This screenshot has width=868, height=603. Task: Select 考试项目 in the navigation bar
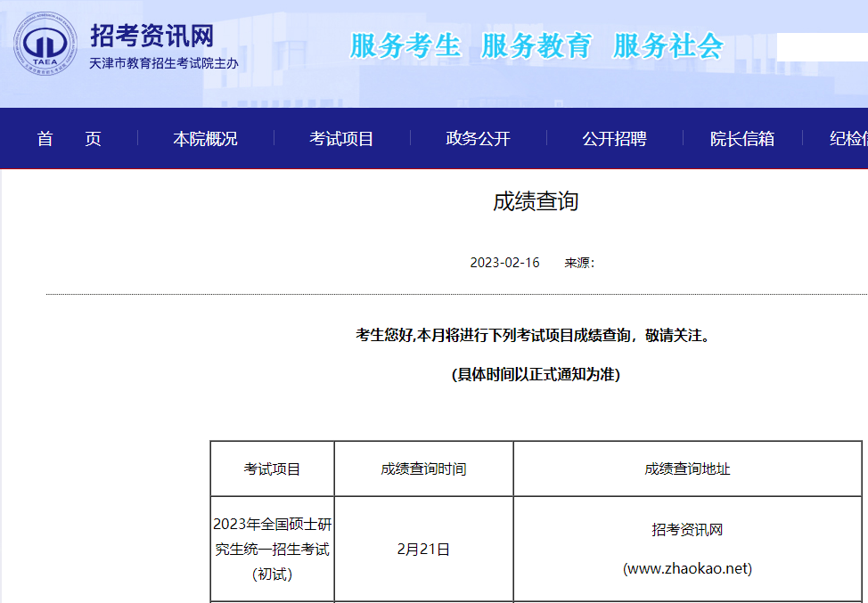pos(341,138)
